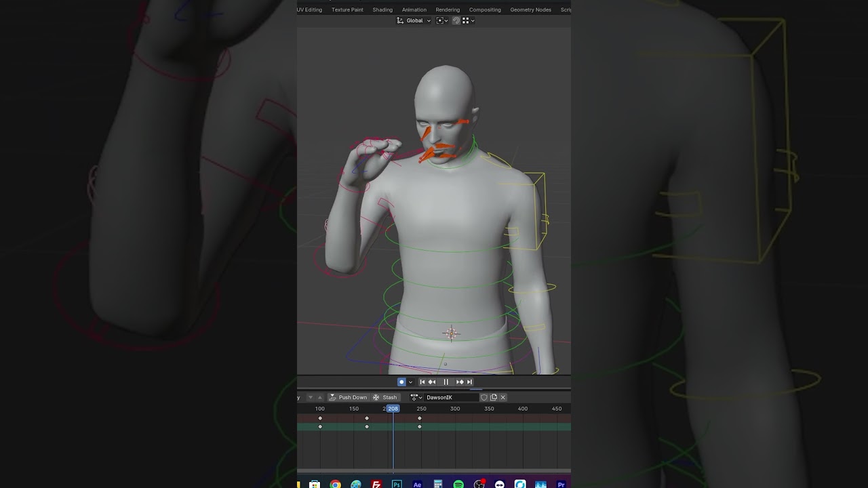This screenshot has width=868, height=488.
Task: Select the top-row keyframe near frame 250
Action: pyautogui.click(x=420, y=418)
